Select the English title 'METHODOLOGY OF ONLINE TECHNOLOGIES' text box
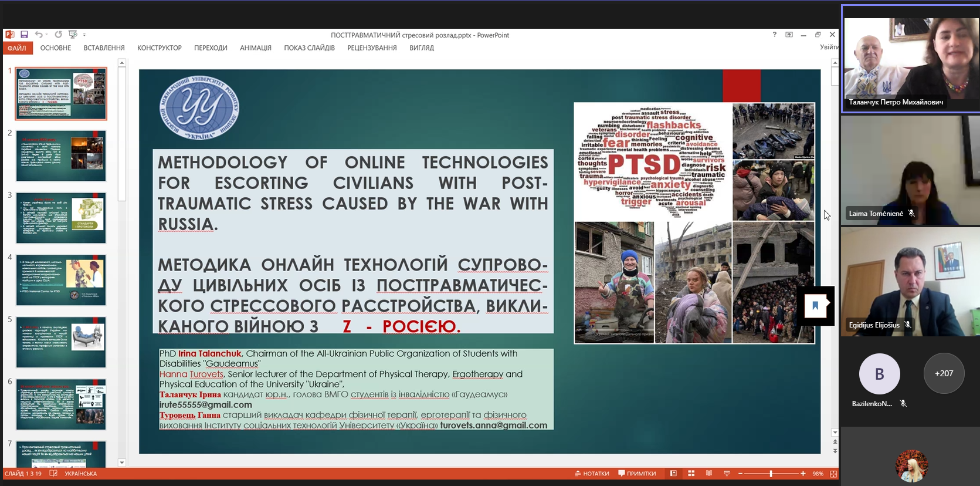 tap(353, 193)
